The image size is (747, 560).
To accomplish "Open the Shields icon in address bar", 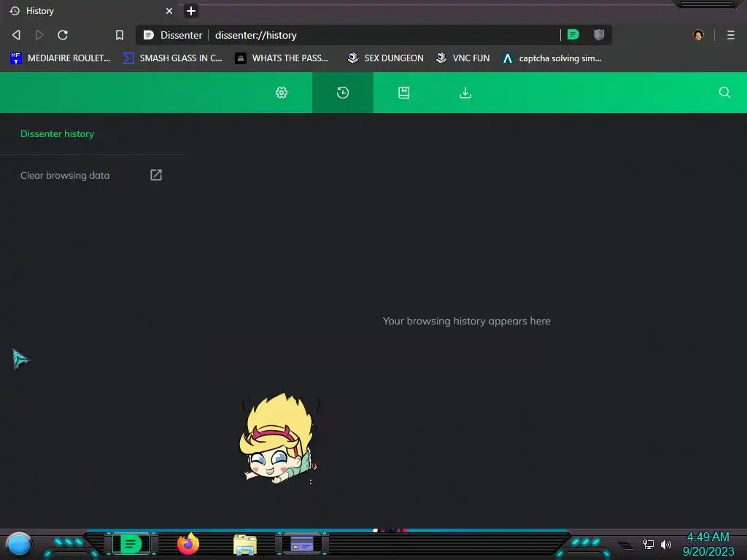I will (x=599, y=35).
